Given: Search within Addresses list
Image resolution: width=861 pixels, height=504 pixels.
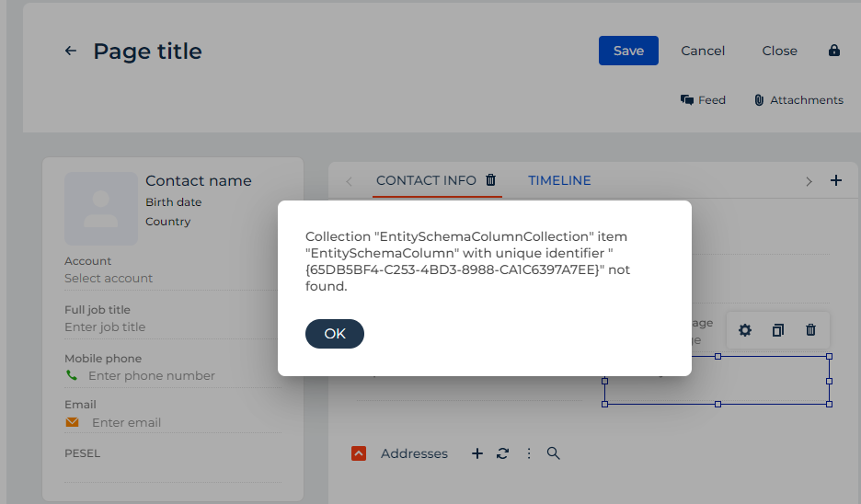Looking at the screenshot, I should (x=554, y=453).
